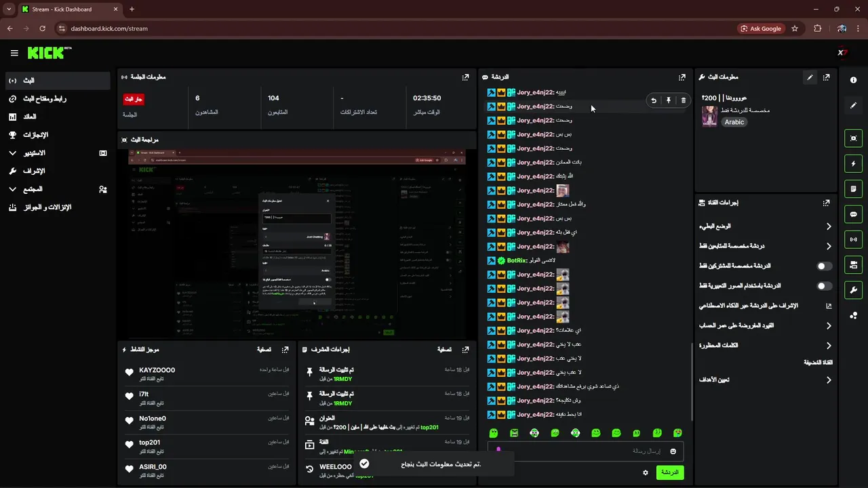Open الإنزالات و الجوائز sidebar item
This screenshot has width=868, height=488.
coord(58,207)
